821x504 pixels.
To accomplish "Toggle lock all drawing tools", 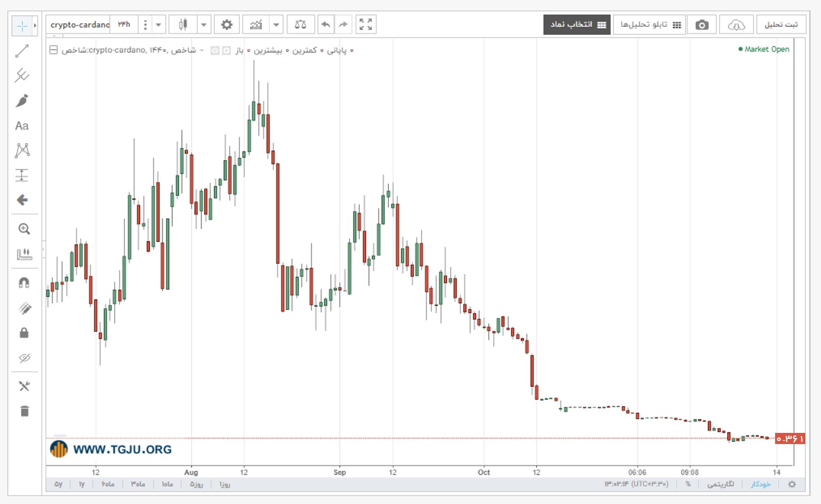I will click(24, 333).
